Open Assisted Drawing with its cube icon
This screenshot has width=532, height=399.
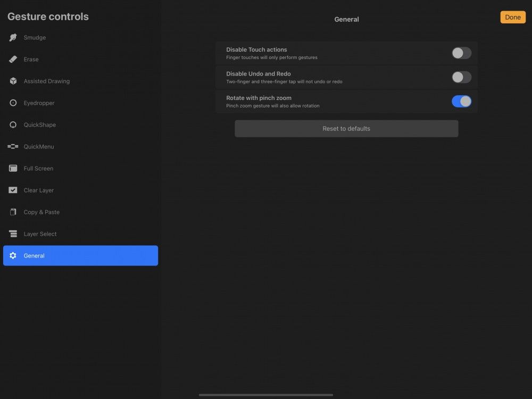[x=13, y=81]
